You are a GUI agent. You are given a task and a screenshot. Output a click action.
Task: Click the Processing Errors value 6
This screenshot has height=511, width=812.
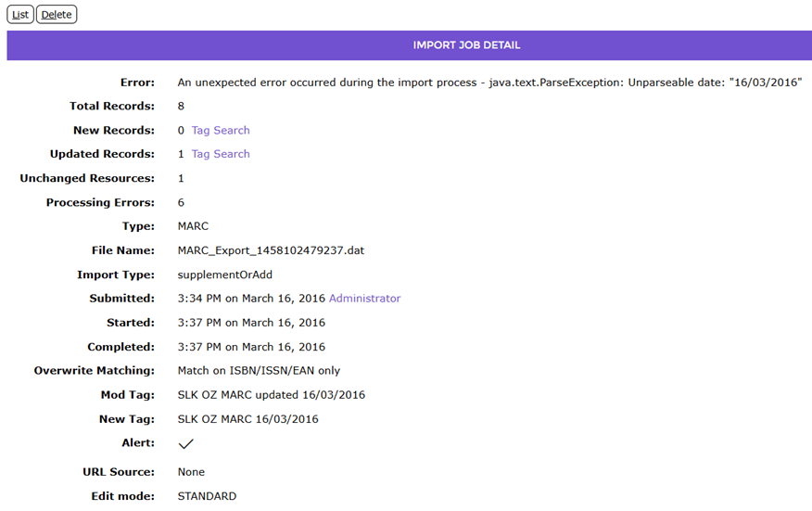pos(181,202)
